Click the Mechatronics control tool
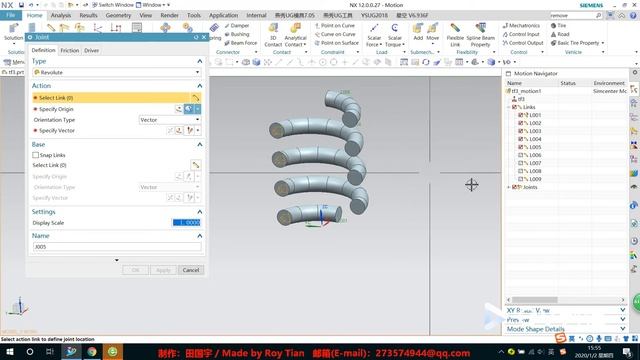The width and height of the screenshot is (640, 360). point(521,25)
